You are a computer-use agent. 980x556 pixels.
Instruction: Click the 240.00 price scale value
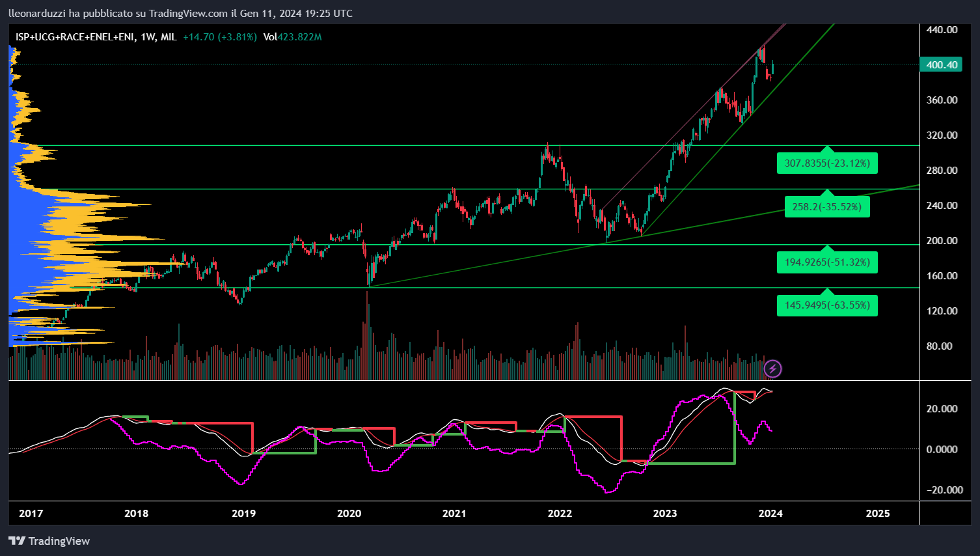pos(942,205)
